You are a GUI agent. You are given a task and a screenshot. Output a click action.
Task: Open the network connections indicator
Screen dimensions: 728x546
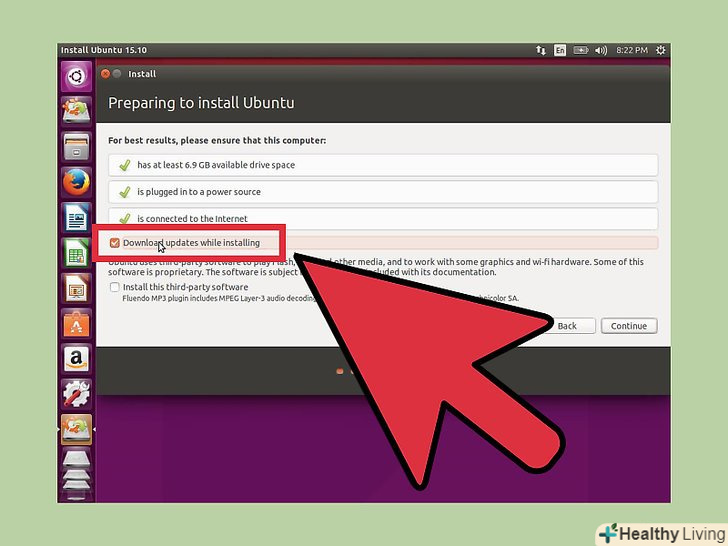(540, 50)
